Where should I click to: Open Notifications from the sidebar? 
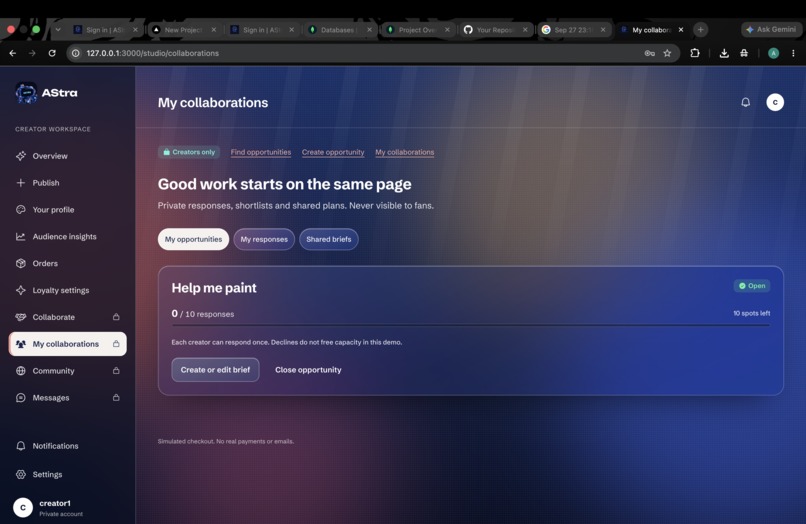(67, 446)
